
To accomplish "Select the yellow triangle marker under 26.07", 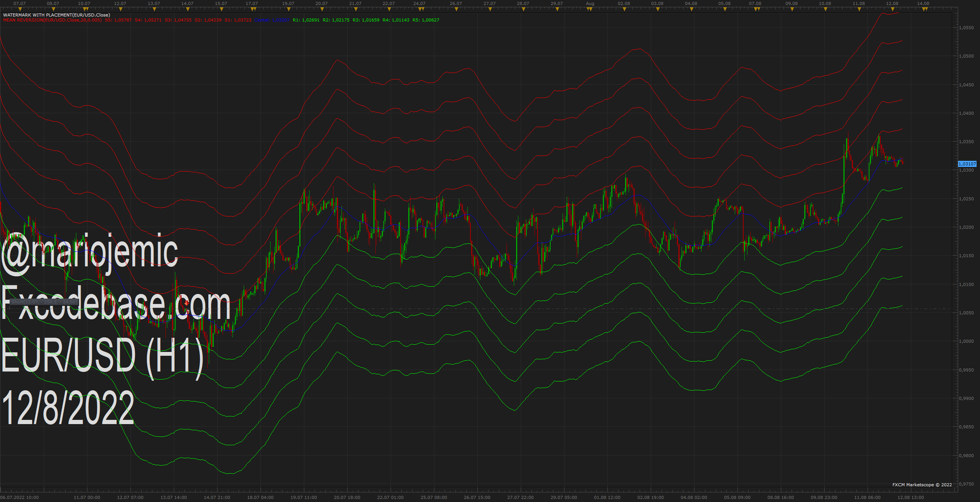I will coord(456,9).
